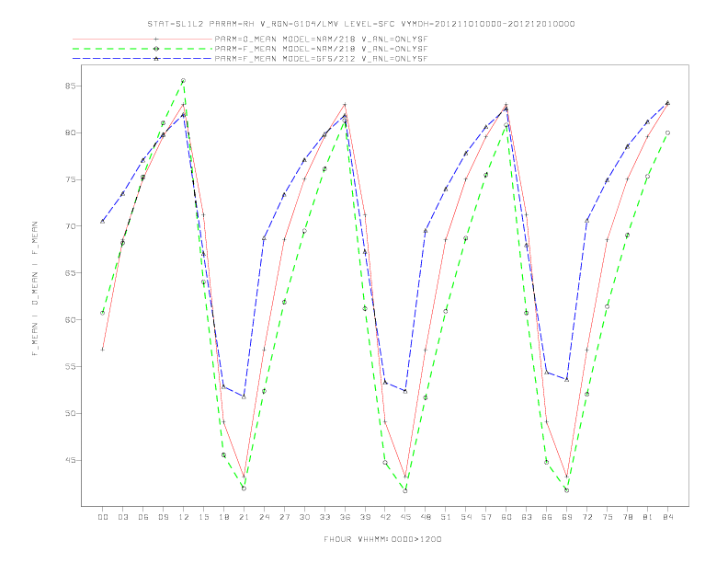The width and height of the screenshot is (728, 563).
Task: Click the x-axis tick label 00
Action: (x=103, y=517)
